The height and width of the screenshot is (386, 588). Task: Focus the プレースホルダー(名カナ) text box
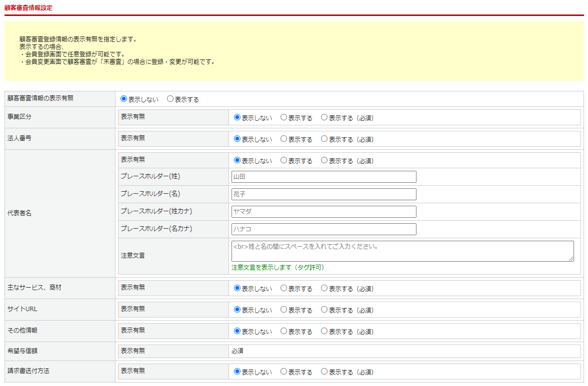tap(323, 229)
